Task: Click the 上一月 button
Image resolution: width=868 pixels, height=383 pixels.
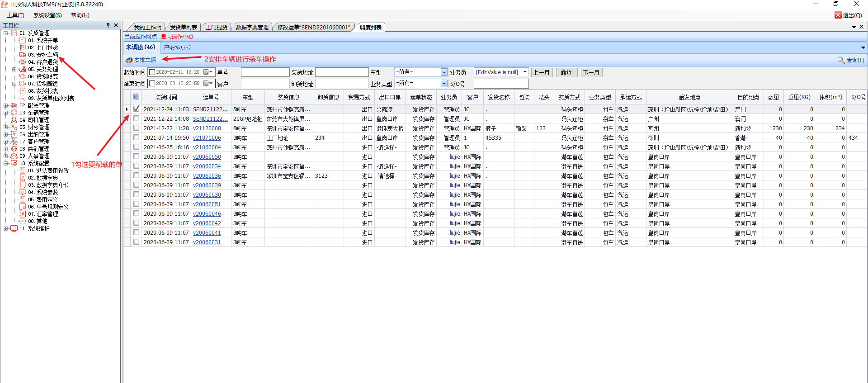Action: coord(541,72)
